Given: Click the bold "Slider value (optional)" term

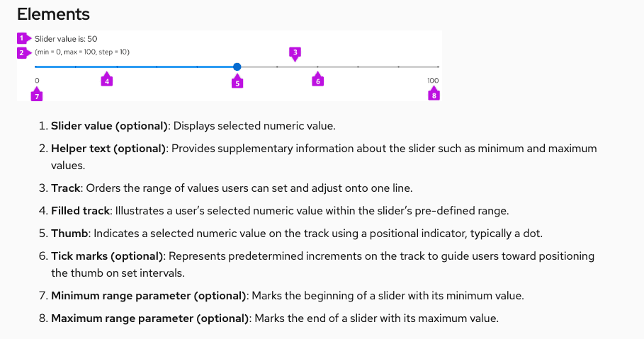Looking at the screenshot, I should [x=109, y=126].
